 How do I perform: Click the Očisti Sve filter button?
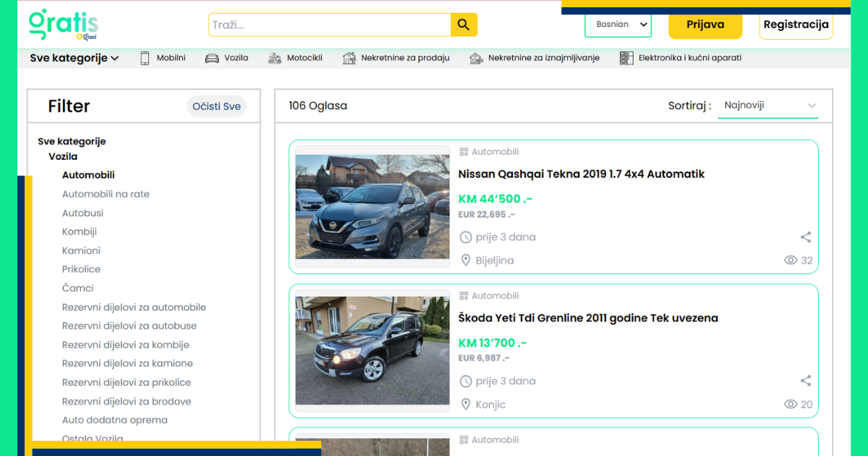click(216, 106)
